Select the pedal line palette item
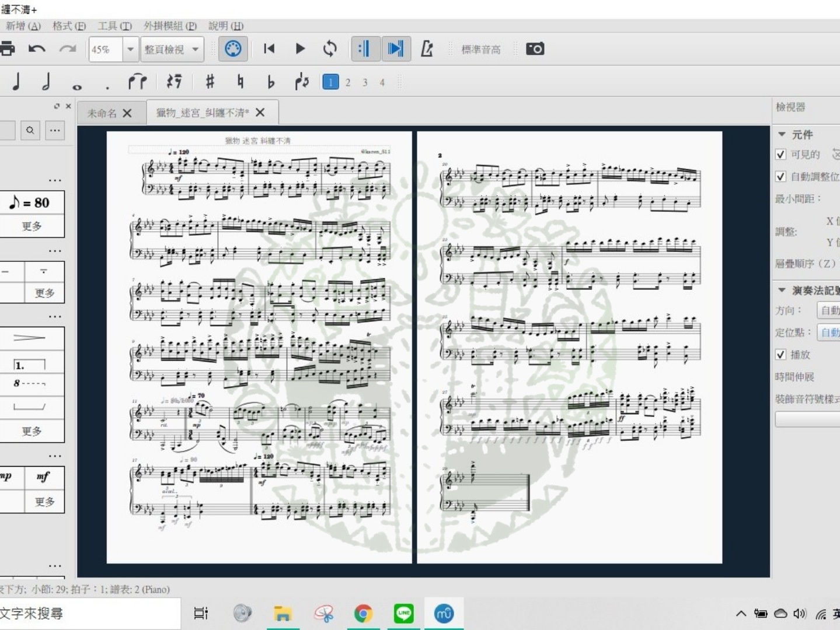 coord(29,406)
